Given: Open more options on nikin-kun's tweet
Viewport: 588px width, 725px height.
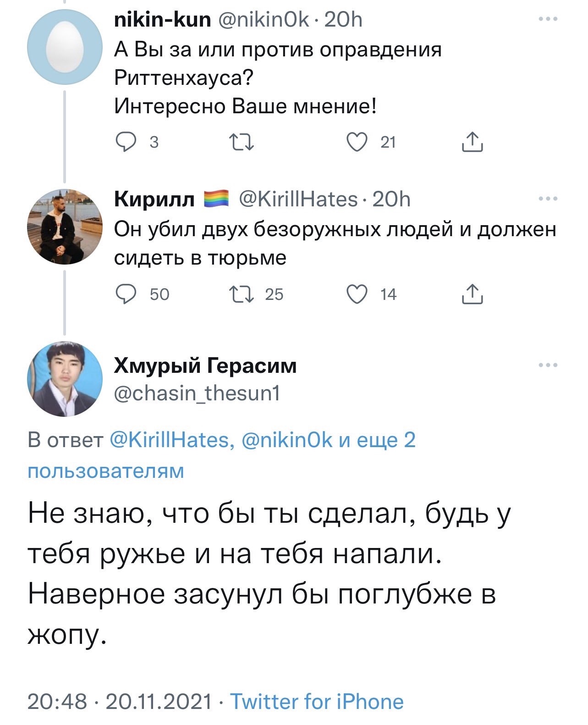Looking at the screenshot, I should click(549, 19).
